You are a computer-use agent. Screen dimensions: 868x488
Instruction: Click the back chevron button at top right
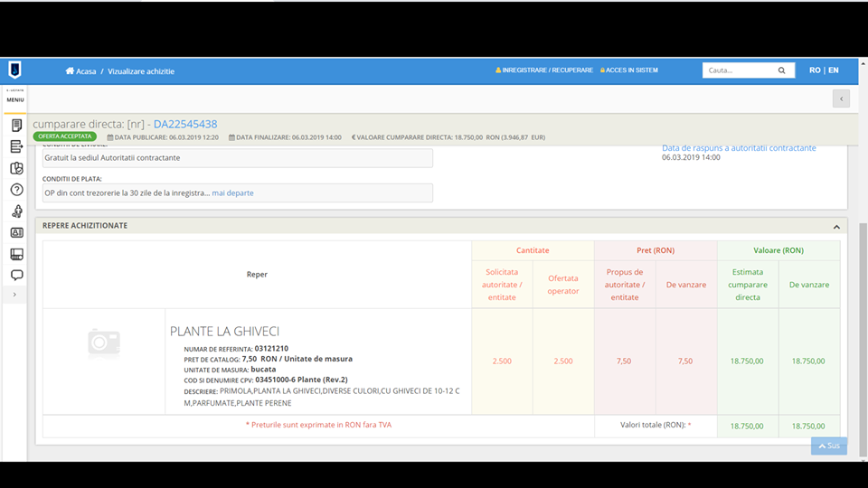[x=841, y=99]
